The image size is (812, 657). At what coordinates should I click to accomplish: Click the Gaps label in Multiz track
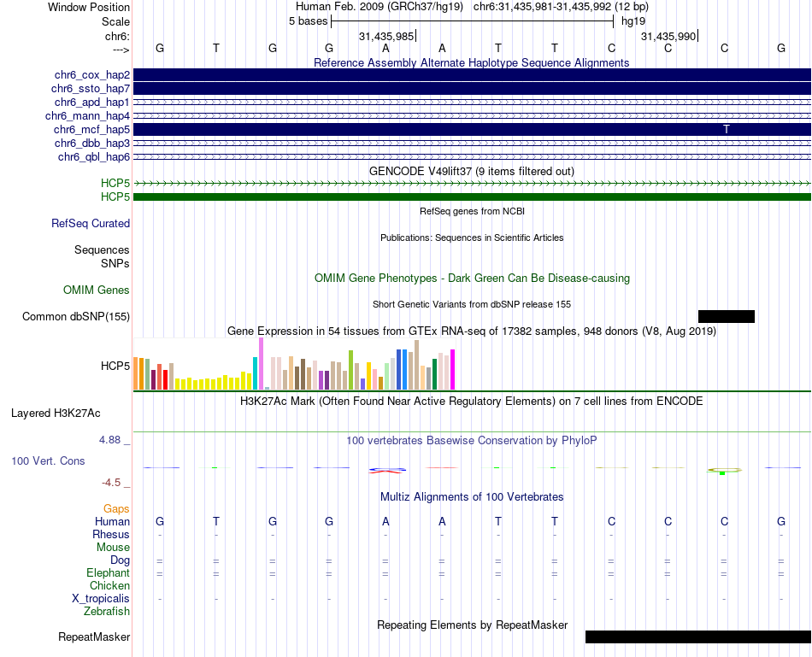[x=116, y=509]
